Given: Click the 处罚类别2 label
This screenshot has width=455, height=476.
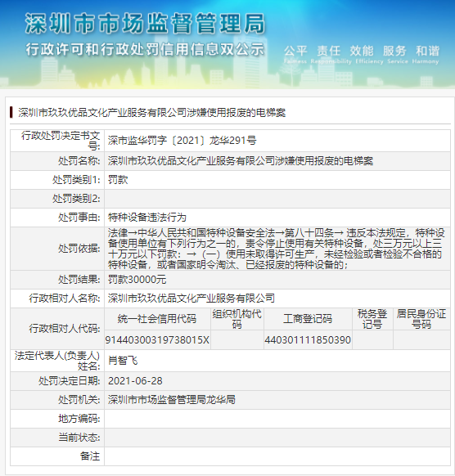Looking at the screenshot, I should pyautogui.click(x=76, y=199).
